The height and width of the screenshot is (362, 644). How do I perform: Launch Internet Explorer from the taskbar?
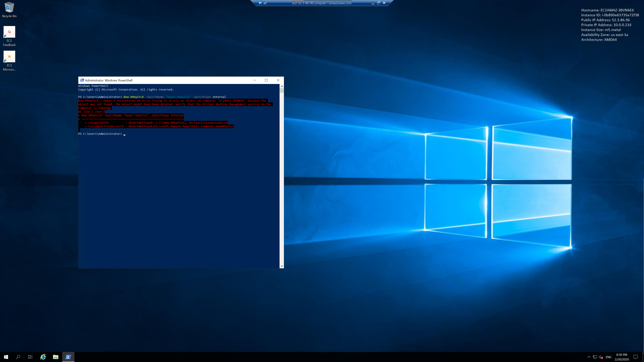tap(43, 357)
